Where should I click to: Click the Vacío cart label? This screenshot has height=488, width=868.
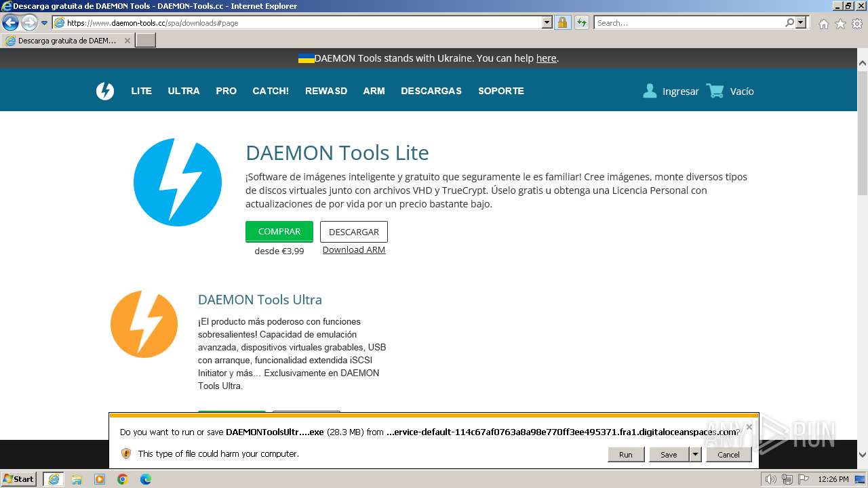tap(742, 91)
